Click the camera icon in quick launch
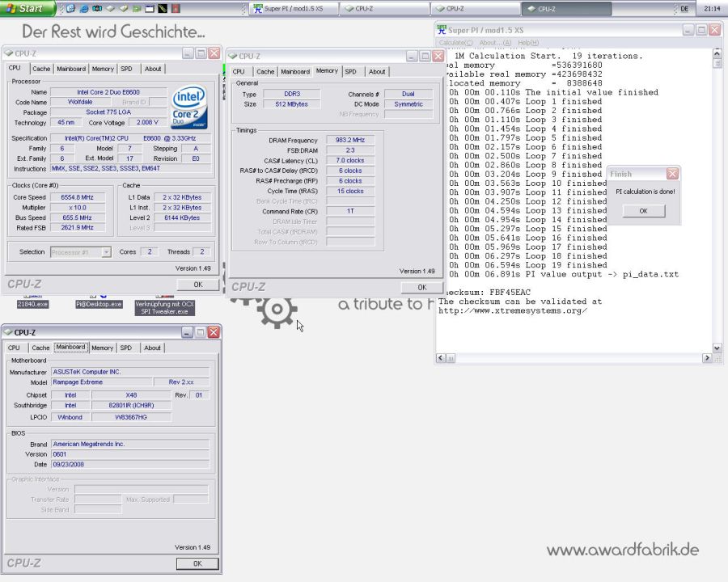Viewport: 728px width, 582px height. pos(97,8)
